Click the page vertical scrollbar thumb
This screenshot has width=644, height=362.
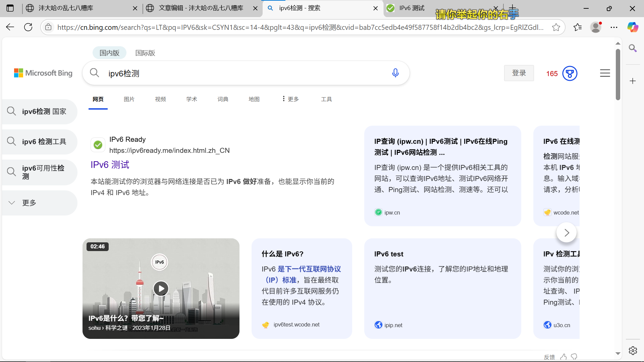(618, 74)
